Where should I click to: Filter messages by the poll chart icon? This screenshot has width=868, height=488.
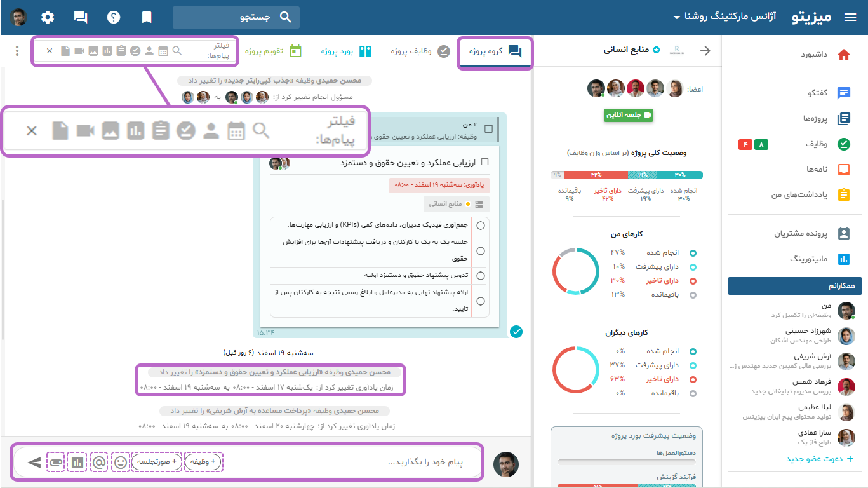click(107, 51)
